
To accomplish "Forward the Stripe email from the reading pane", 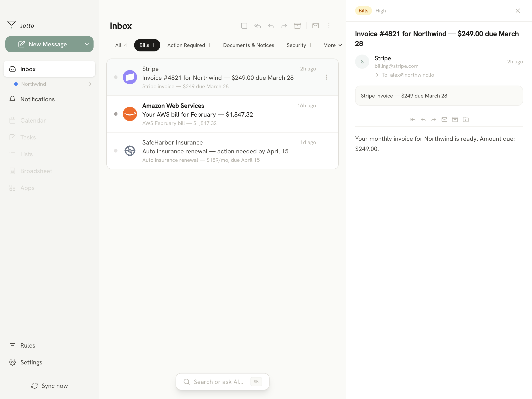I will [434, 119].
